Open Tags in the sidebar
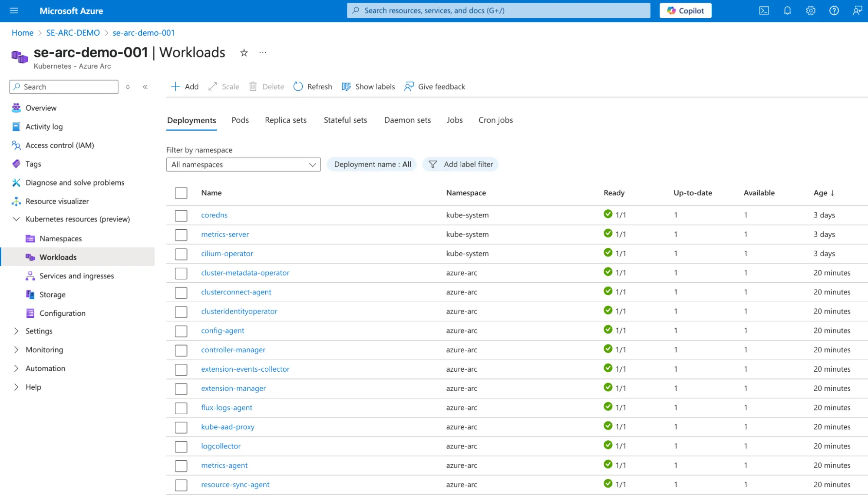 pyautogui.click(x=33, y=164)
